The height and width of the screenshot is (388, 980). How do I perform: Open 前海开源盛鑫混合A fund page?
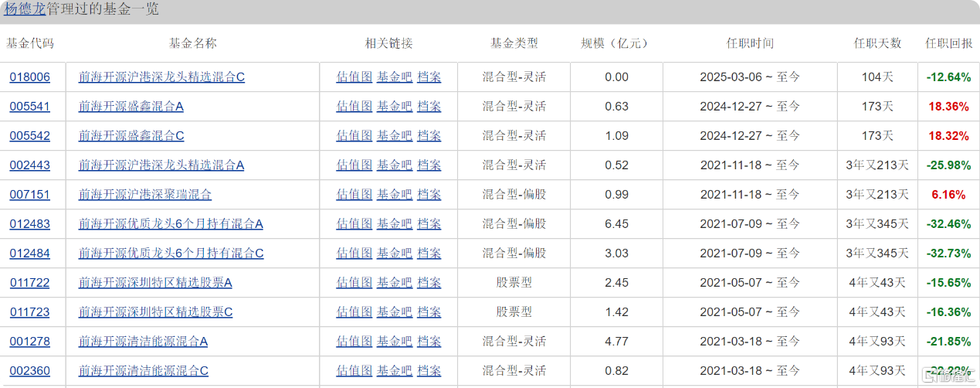(131, 107)
